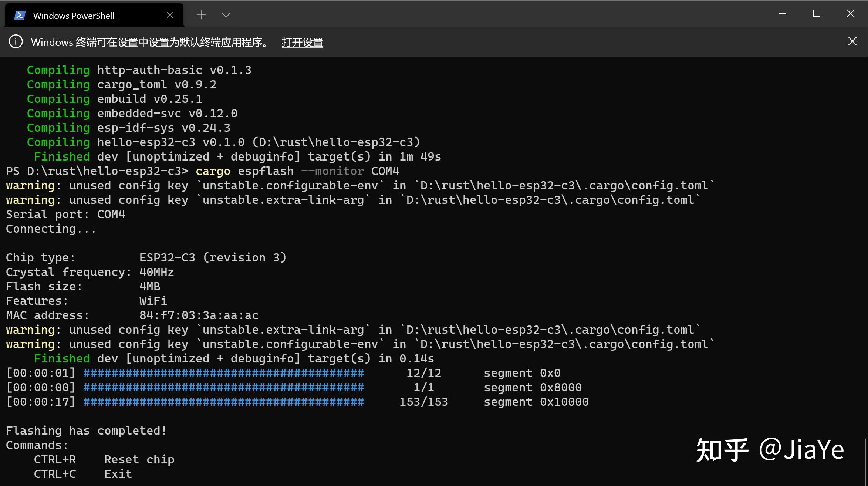Click 'CTRL+R Reset chip' command line
This screenshot has width=868, height=486.
(104, 459)
